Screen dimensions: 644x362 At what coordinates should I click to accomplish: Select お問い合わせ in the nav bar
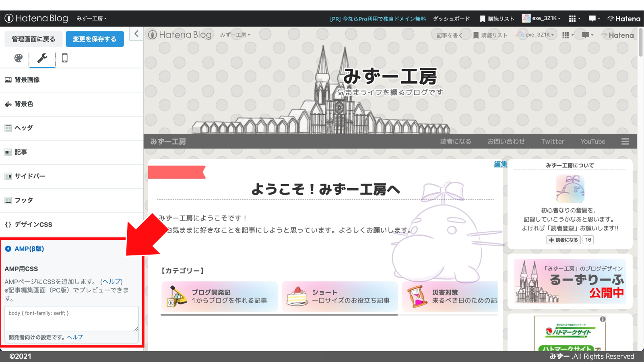pos(506,142)
